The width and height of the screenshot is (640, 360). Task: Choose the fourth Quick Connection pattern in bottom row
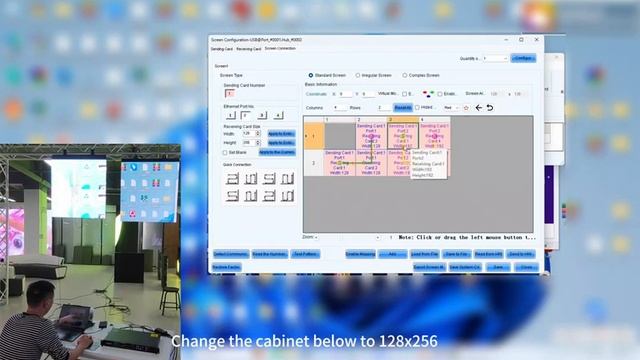[x=287, y=196]
